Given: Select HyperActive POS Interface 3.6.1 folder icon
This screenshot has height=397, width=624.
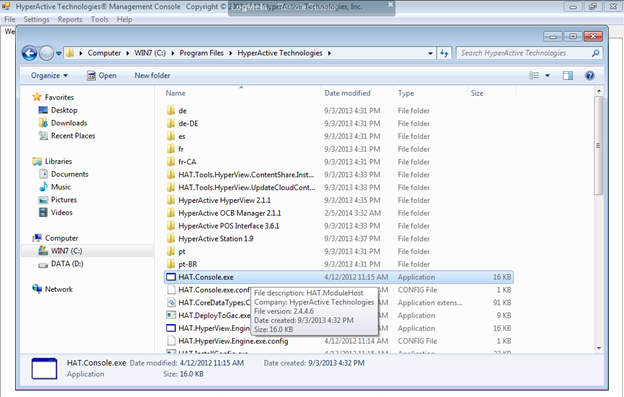Looking at the screenshot, I should pyautogui.click(x=171, y=226).
